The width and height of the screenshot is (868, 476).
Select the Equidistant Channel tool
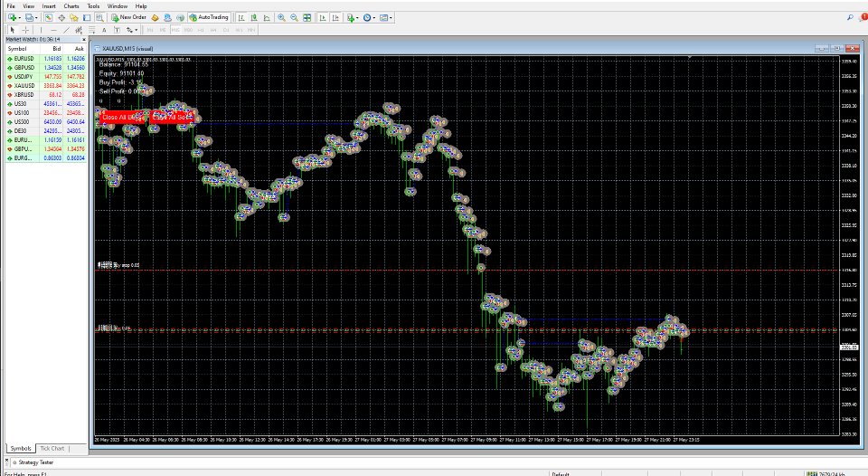(79, 30)
